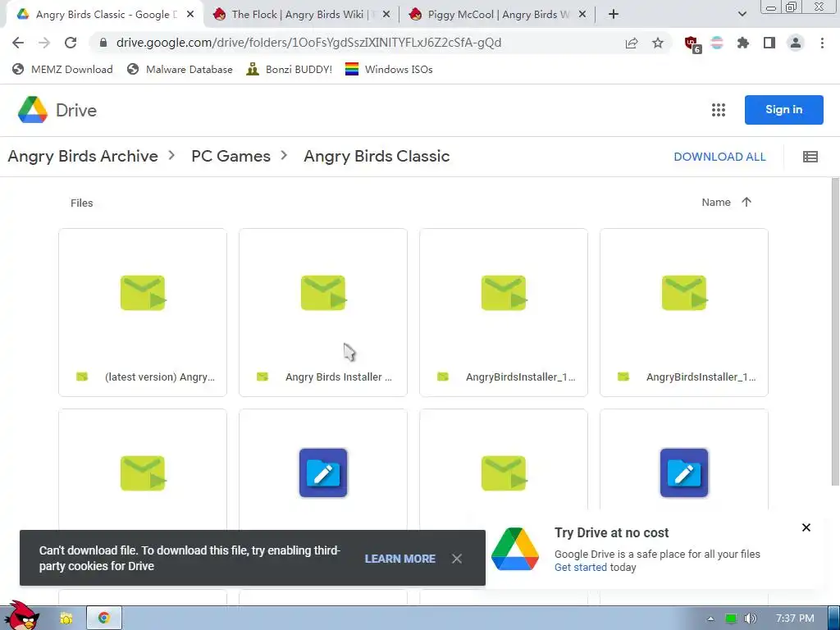Reverse sort direction arrow next to Name
Image resolution: width=840 pixels, height=630 pixels.
point(746,202)
